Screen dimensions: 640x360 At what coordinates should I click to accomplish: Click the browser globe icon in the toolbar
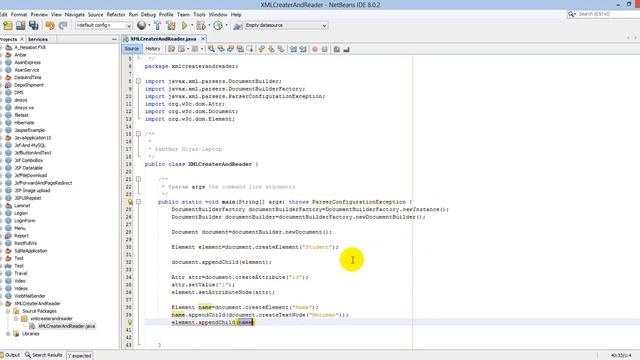[x=141, y=25]
